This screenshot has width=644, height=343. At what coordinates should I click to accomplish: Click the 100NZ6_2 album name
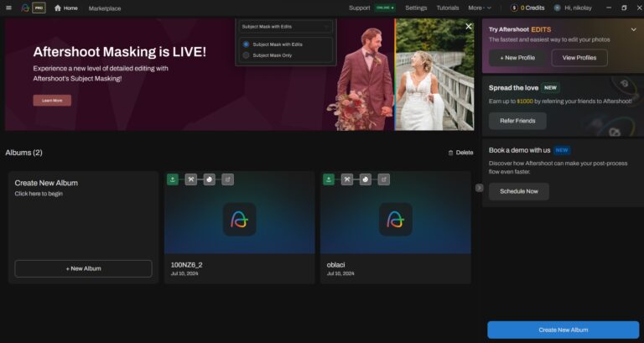click(x=186, y=265)
